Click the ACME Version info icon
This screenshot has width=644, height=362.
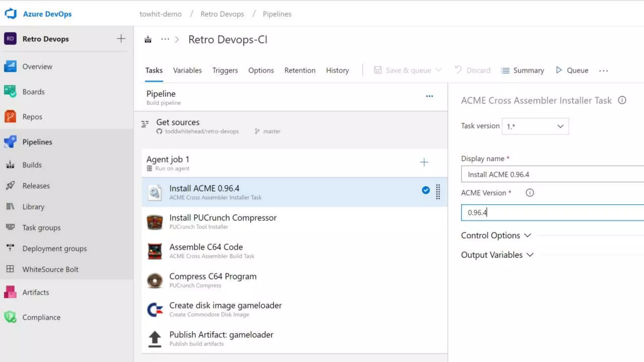coord(530,193)
